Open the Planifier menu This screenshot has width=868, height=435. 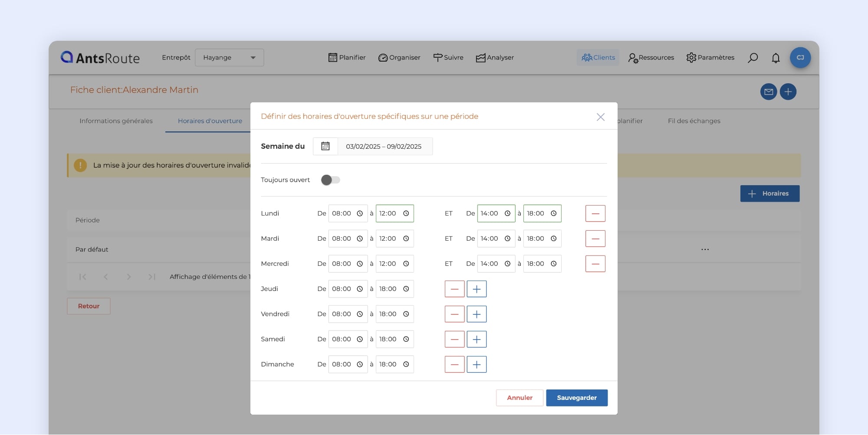[x=347, y=58]
